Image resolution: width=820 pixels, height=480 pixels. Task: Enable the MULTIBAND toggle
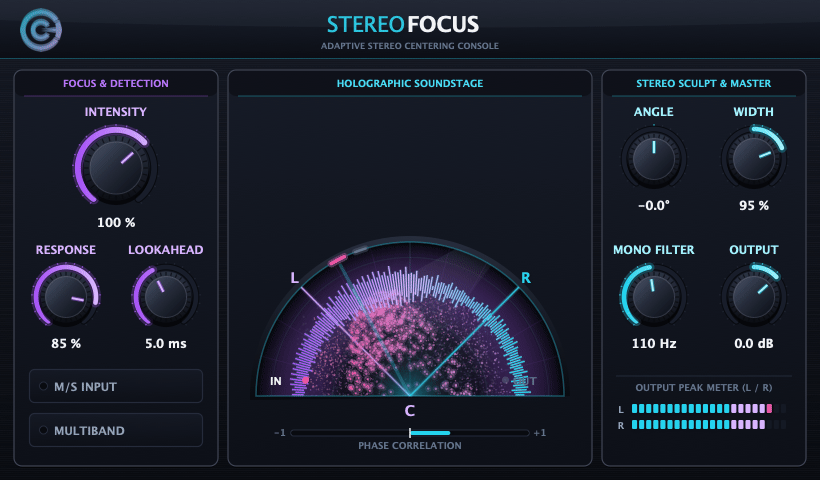coord(116,430)
